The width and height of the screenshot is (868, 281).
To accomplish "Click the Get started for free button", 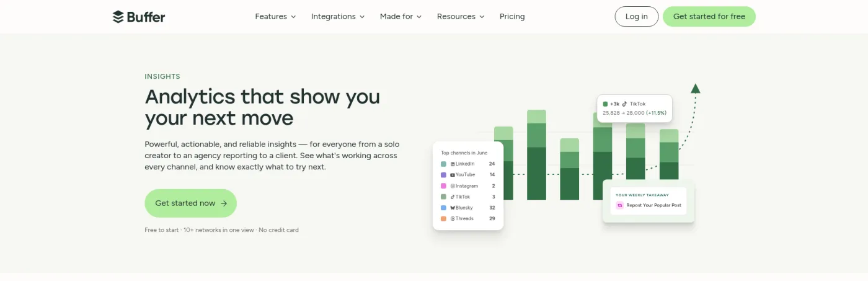I will [x=709, y=17].
